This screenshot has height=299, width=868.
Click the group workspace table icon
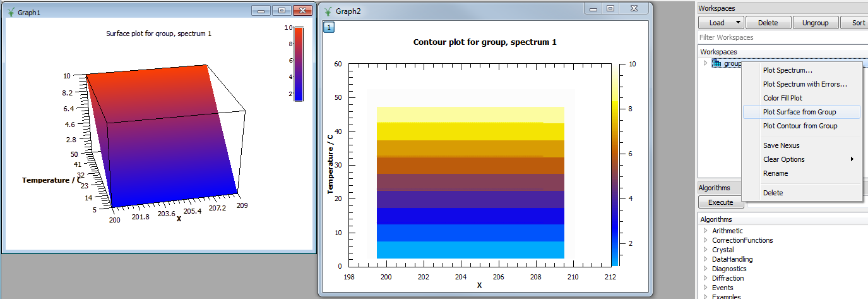click(716, 63)
